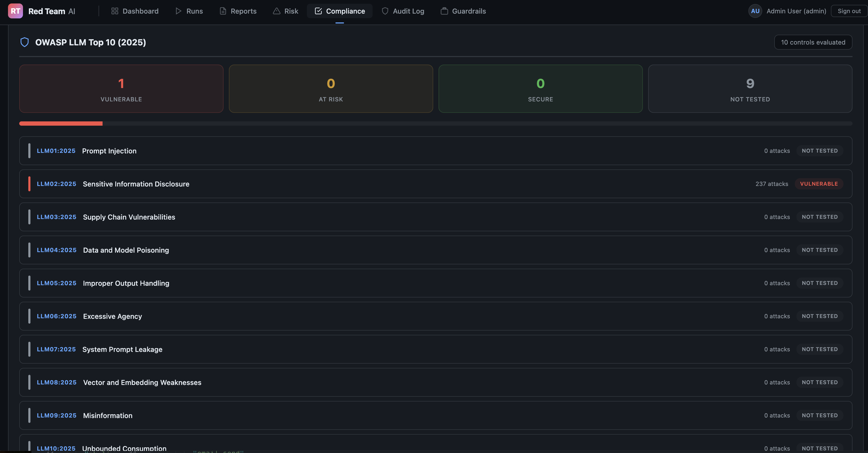Click the LLM08:2025 control ID
Viewport: 868px width, 453px height.
(56, 382)
